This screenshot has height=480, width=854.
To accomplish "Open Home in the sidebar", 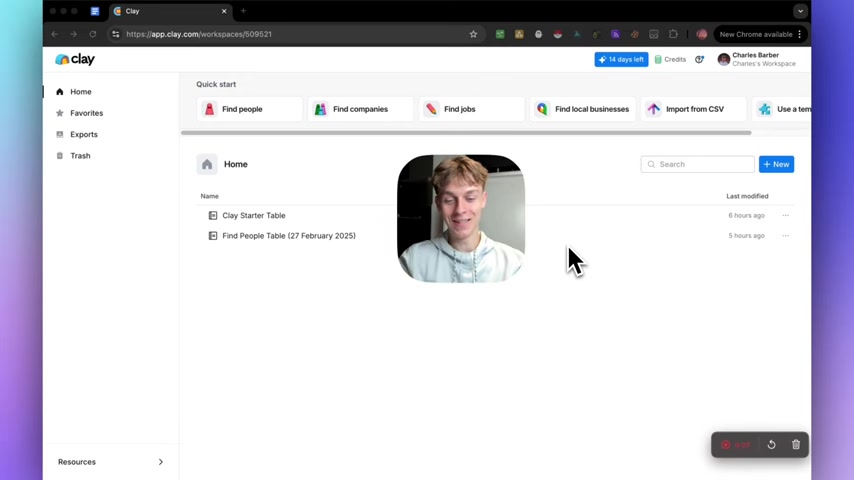I will (81, 92).
